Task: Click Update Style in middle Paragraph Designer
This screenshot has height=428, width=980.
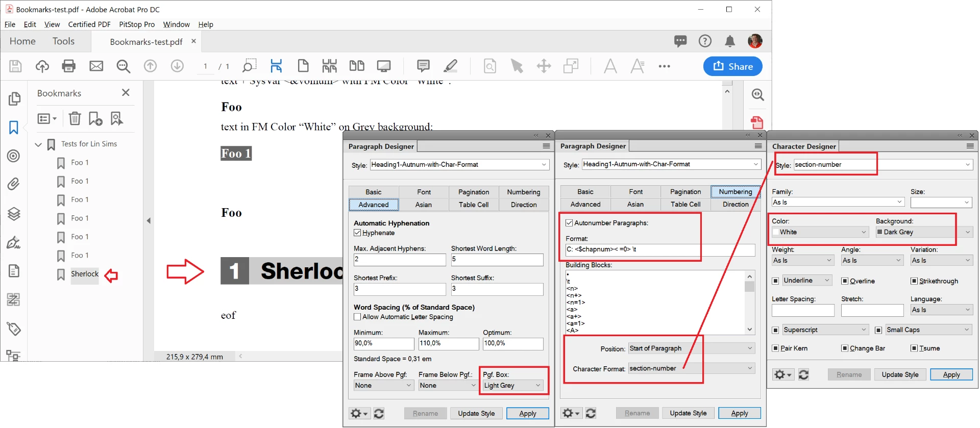Action: pyautogui.click(x=688, y=413)
